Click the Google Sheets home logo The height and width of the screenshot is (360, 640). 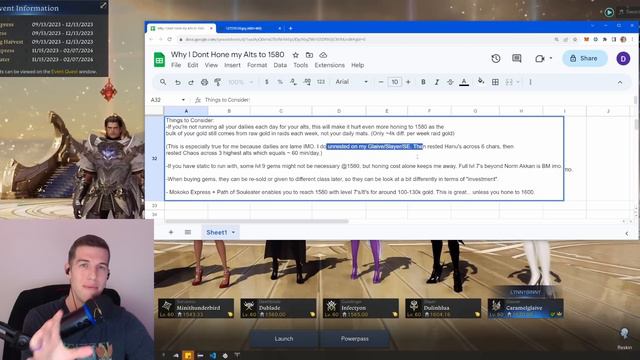pyautogui.click(x=159, y=60)
